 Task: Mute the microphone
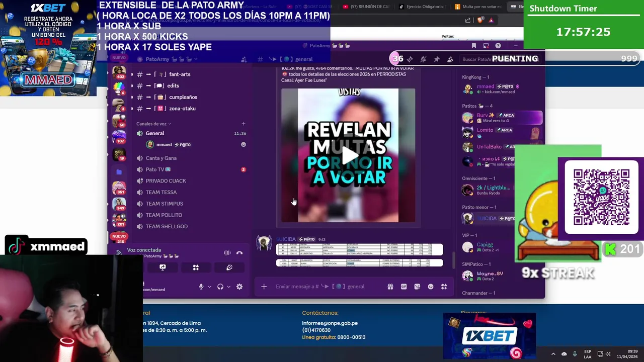201,287
